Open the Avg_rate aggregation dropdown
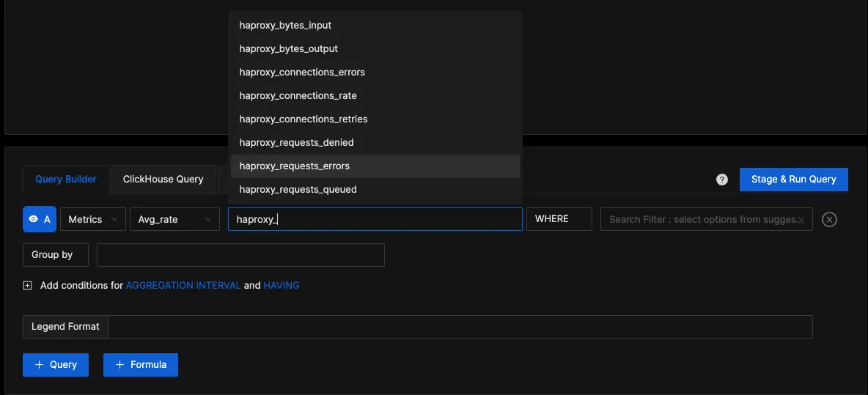The height and width of the screenshot is (395, 868). (x=175, y=219)
